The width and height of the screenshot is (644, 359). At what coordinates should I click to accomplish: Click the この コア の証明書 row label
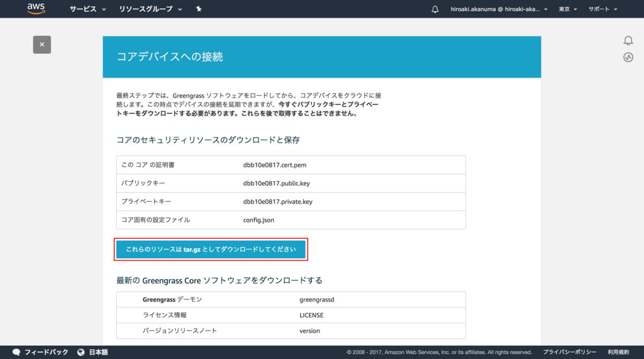[148, 165]
